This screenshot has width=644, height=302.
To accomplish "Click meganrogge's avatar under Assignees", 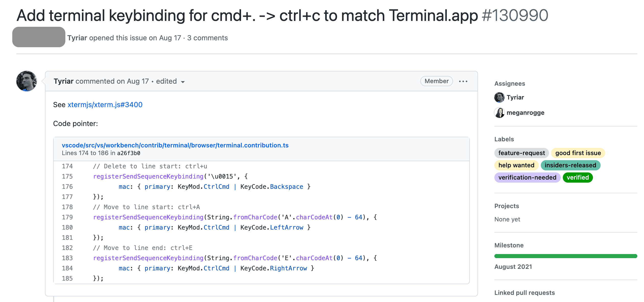I will (x=499, y=113).
